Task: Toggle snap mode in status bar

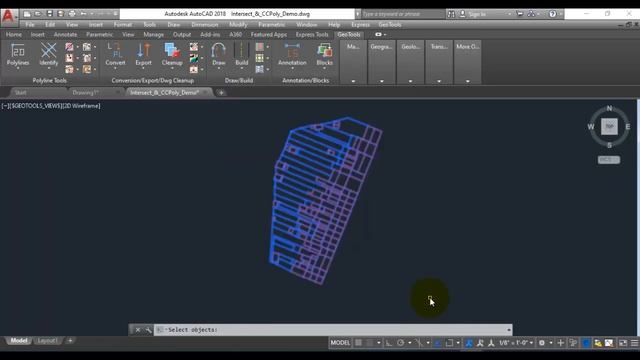Action: (x=370, y=343)
